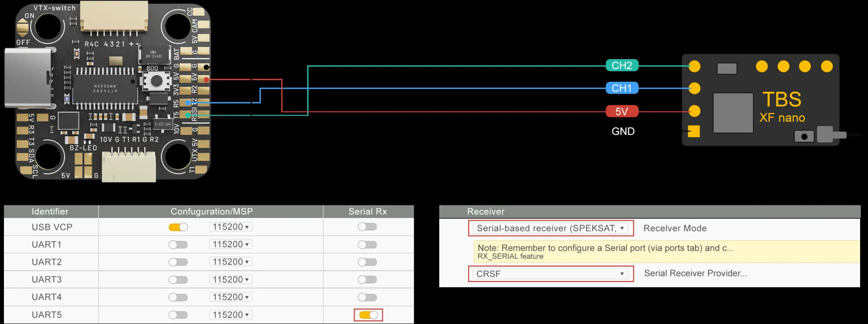868x324 pixels.
Task: Click the VTX-switch ON/OFF pads
Action: 22,29
